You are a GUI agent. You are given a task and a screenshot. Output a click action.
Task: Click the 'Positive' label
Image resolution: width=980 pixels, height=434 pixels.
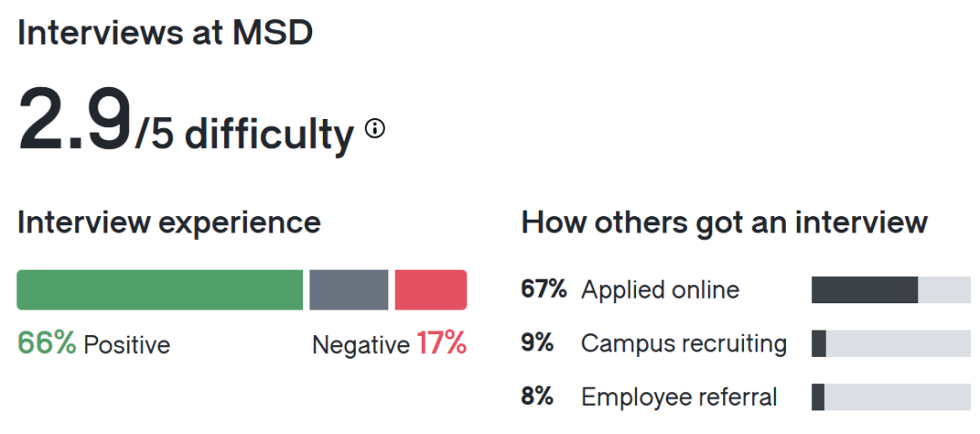pos(127,345)
